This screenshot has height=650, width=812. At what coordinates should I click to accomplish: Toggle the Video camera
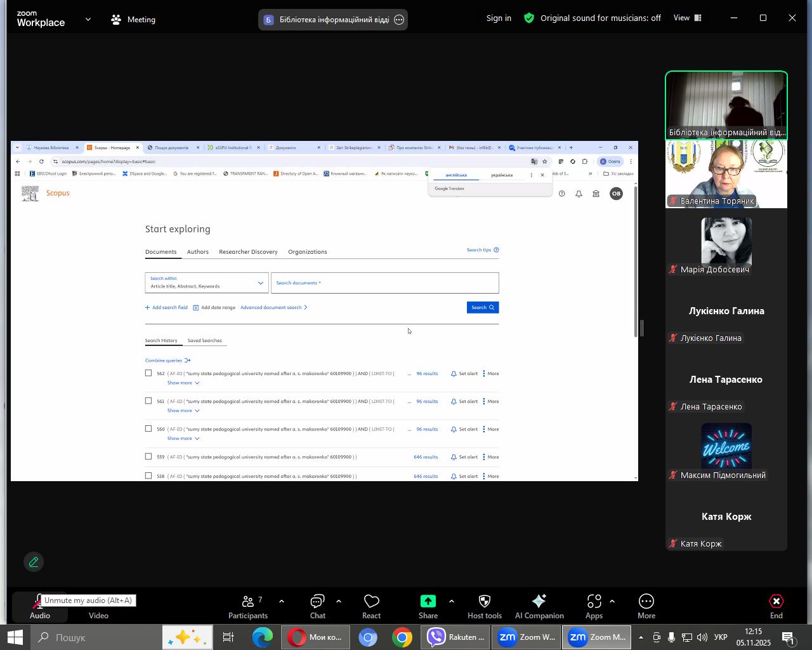tap(98, 606)
